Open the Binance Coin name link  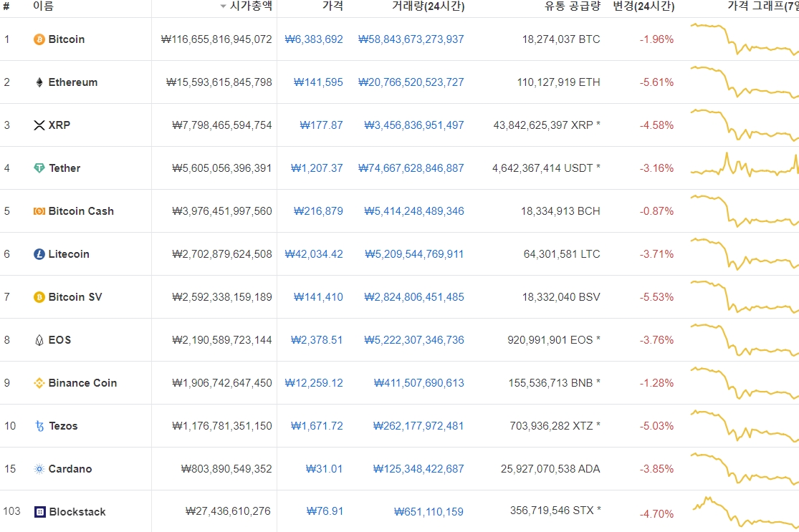click(82, 383)
